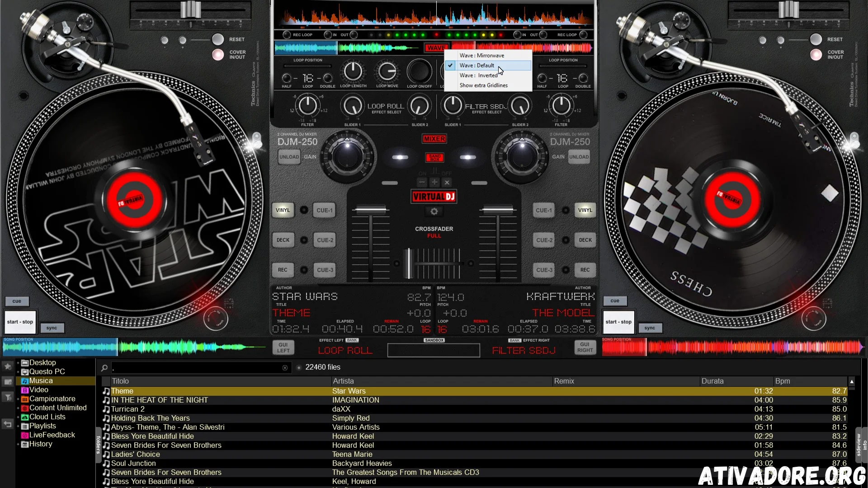Select Wave : Mirrorwave menu option
This screenshot has height=488, width=868.
coord(488,56)
